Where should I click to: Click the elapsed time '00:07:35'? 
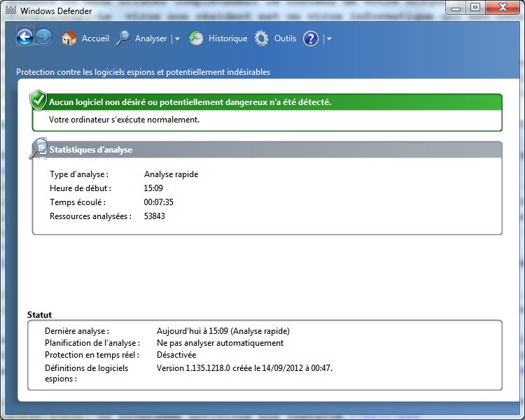[x=159, y=202]
